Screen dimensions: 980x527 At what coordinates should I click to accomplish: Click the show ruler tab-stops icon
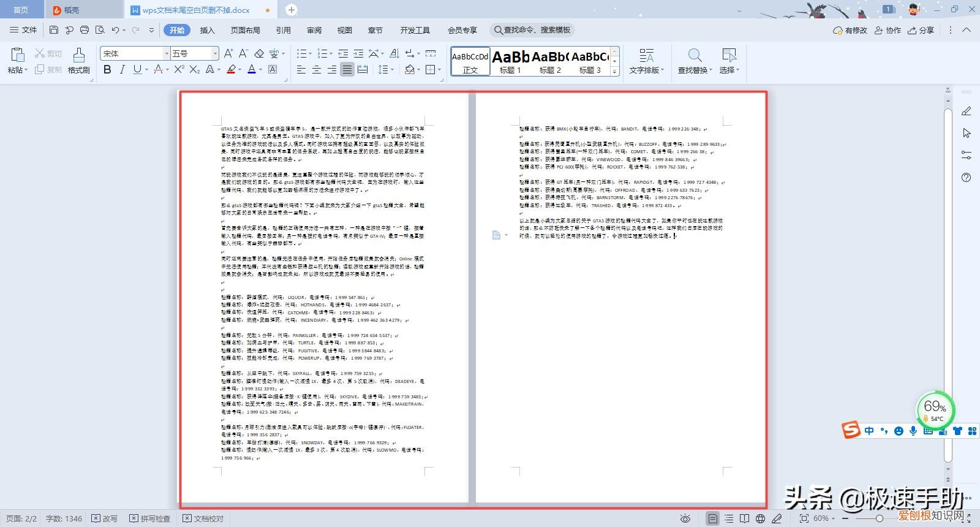(x=431, y=53)
